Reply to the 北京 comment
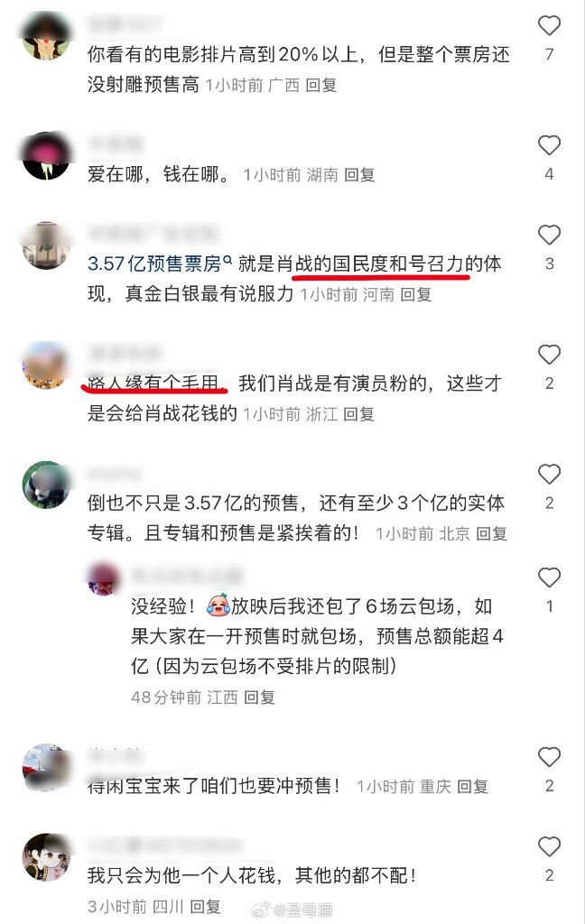This screenshot has height=924, width=585. point(492,534)
